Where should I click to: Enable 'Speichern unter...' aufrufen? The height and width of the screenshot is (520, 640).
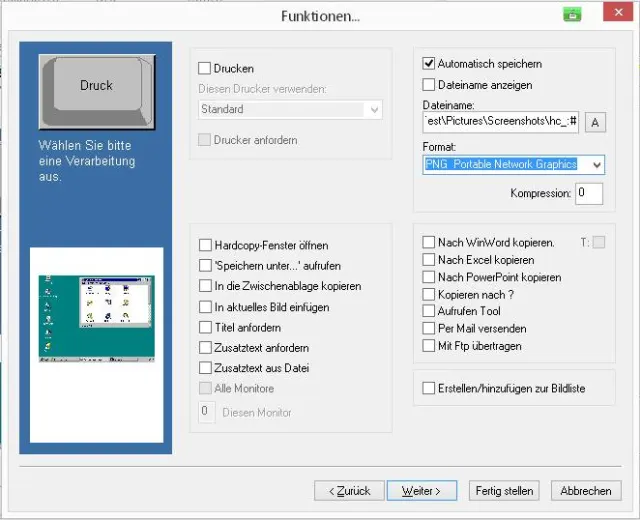pyautogui.click(x=205, y=266)
